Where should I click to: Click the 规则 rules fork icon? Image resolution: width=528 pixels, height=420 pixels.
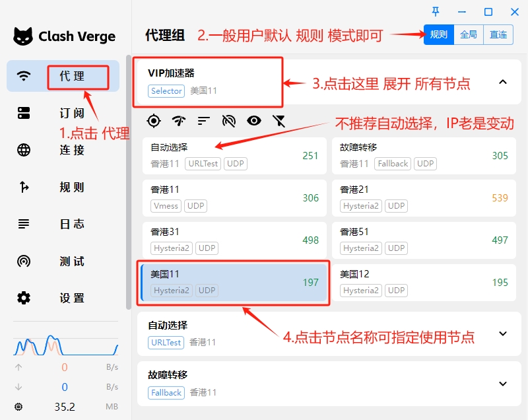[24, 187]
